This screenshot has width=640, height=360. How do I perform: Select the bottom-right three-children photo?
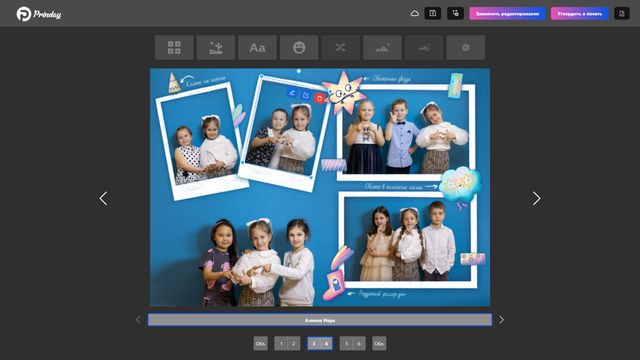[408, 239]
